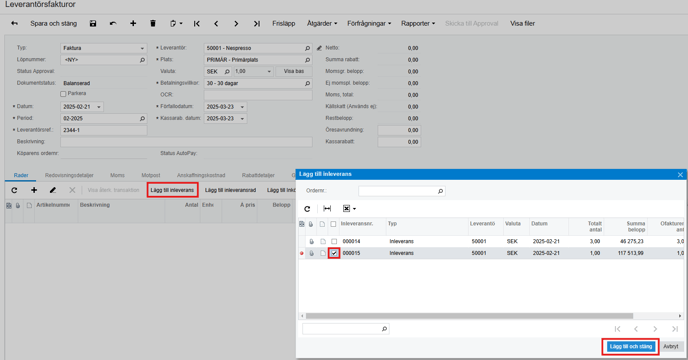688x360 pixels.
Task: Delete the invoice using the trash icon
Action: click(153, 23)
